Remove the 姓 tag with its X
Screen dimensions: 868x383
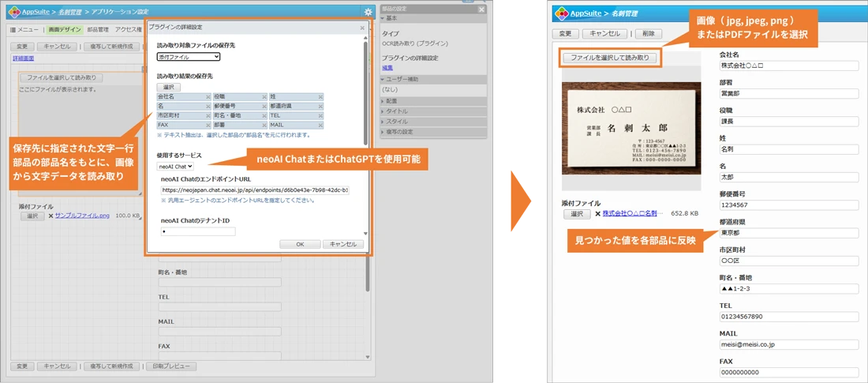(320, 97)
